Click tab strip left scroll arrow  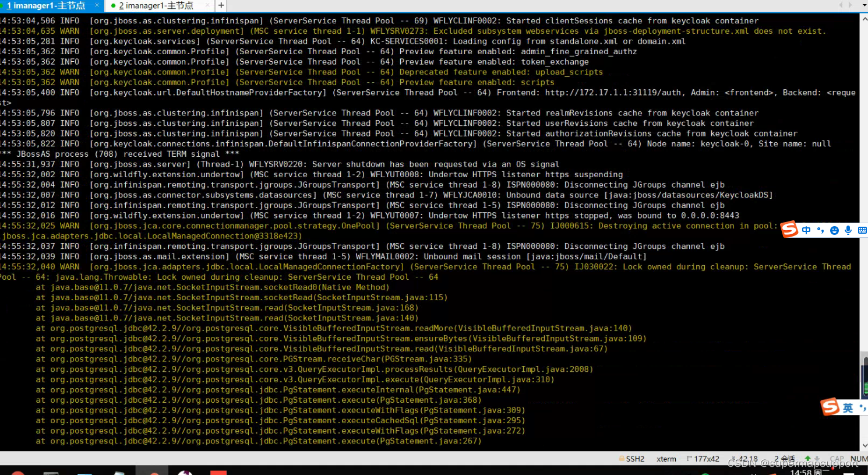coord(841,5)
